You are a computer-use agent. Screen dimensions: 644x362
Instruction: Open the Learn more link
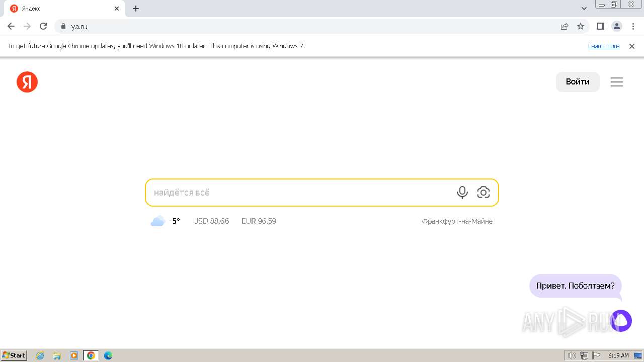[x=604, y=46]
